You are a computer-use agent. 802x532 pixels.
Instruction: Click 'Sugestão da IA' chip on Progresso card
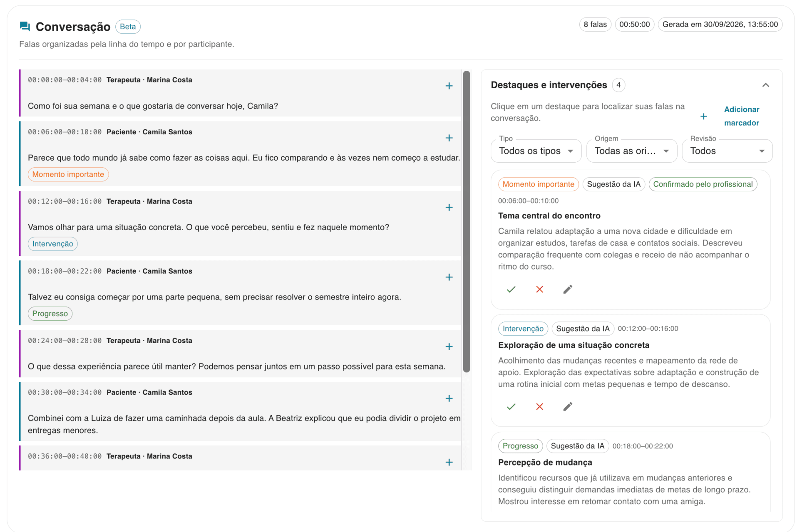(577, 446)
